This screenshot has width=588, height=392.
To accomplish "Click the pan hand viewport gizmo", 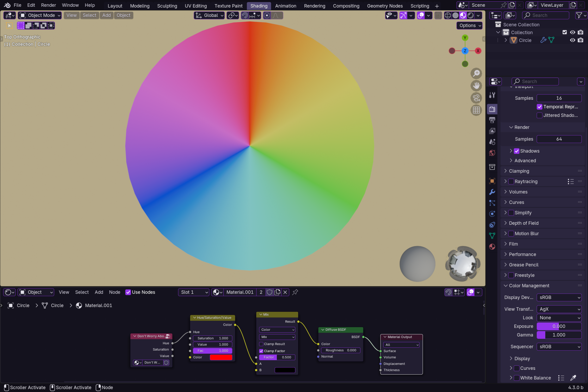I will click(x=476, y=86).
